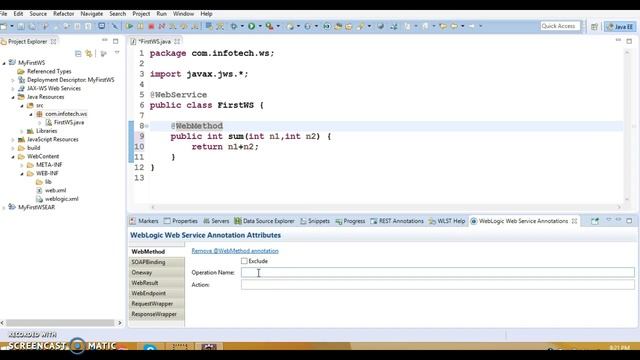This screenshot has width=640, height=360.
Task: Close the WebLogic Web Service Annotations tab
Action: [574, 221]
